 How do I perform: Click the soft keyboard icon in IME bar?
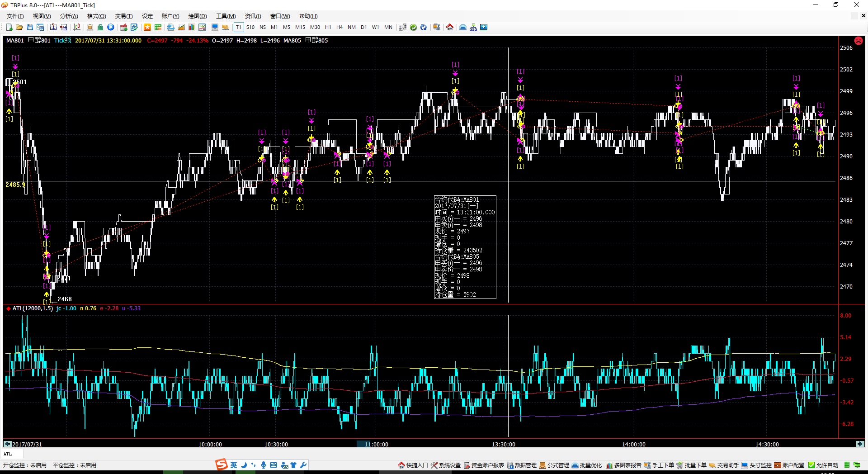coord(274,465)
